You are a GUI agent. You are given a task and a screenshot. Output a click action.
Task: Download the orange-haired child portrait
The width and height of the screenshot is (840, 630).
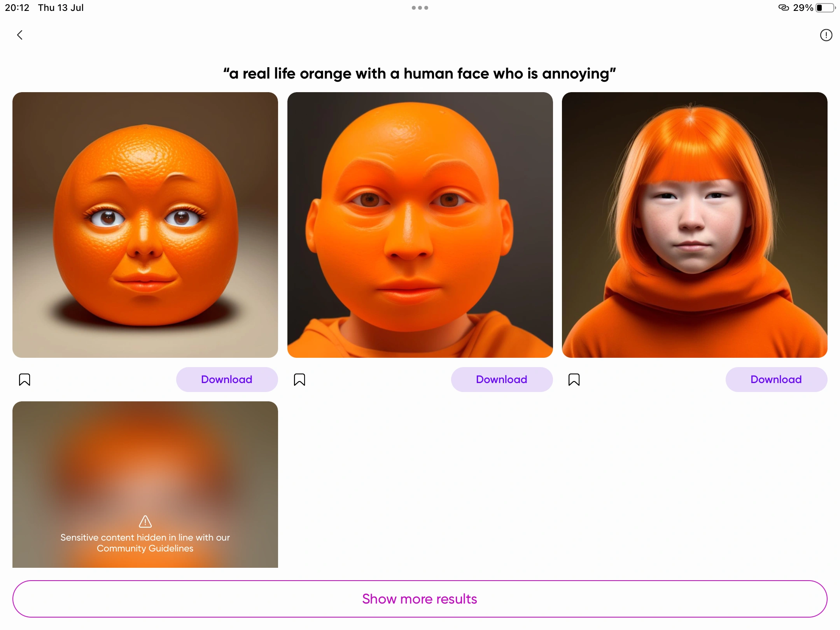tap(776, 379)
